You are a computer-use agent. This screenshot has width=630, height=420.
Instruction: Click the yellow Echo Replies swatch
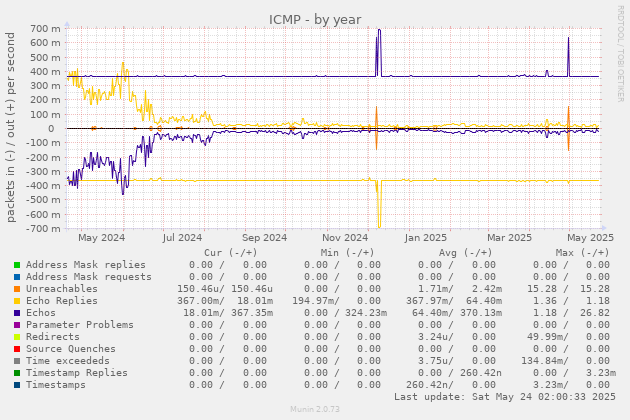[x=17, y=301]
